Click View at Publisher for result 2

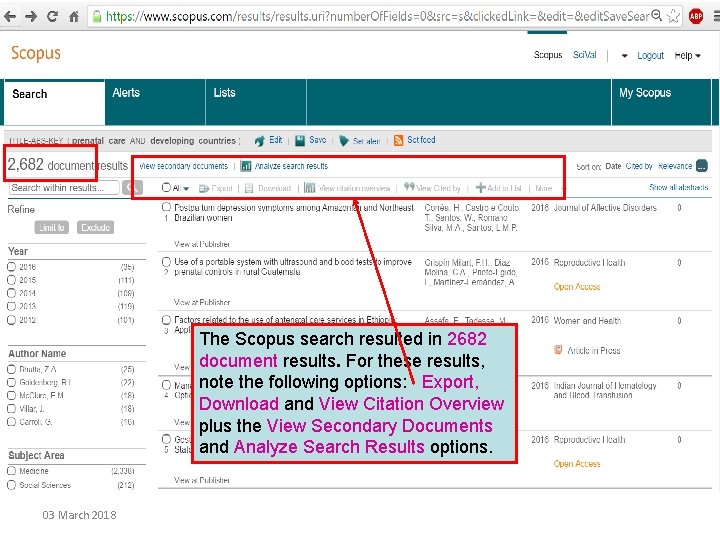(x=202, y=302)
